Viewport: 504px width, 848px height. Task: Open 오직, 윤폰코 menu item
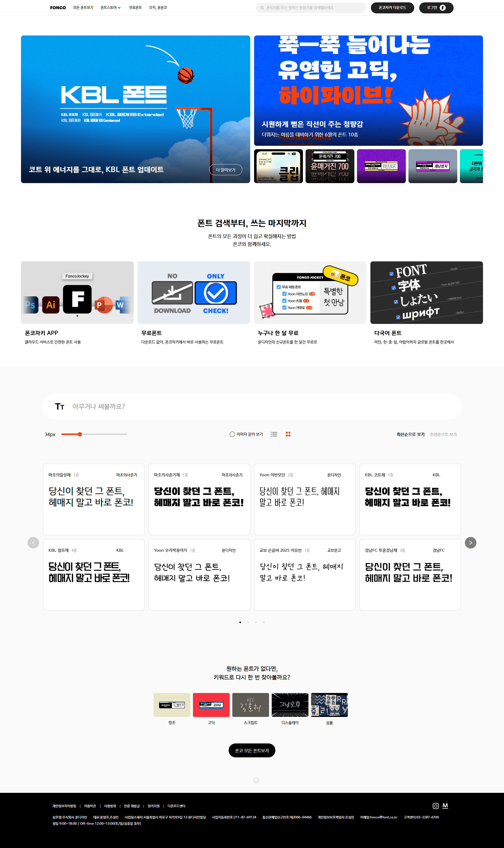pos(158,7)
